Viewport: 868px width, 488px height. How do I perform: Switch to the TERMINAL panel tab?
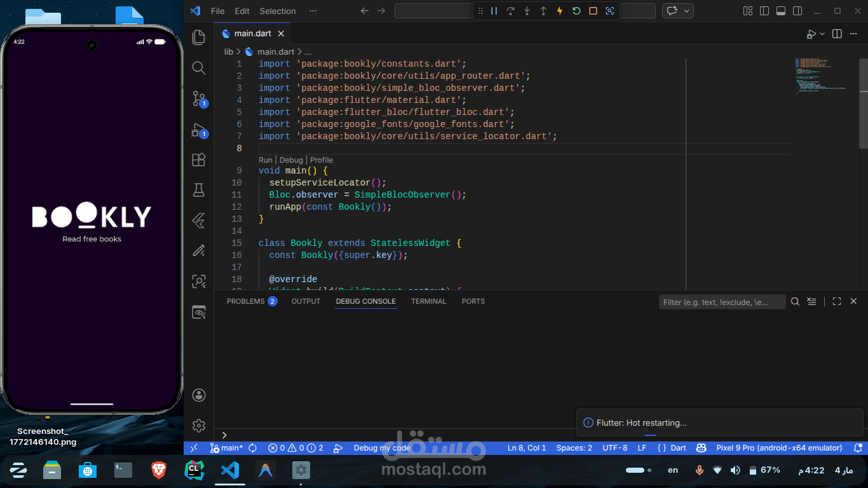pos(429,301)
